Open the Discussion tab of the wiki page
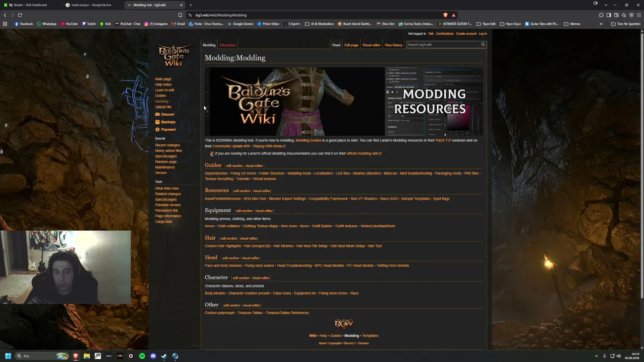 [x=227, y=45]
